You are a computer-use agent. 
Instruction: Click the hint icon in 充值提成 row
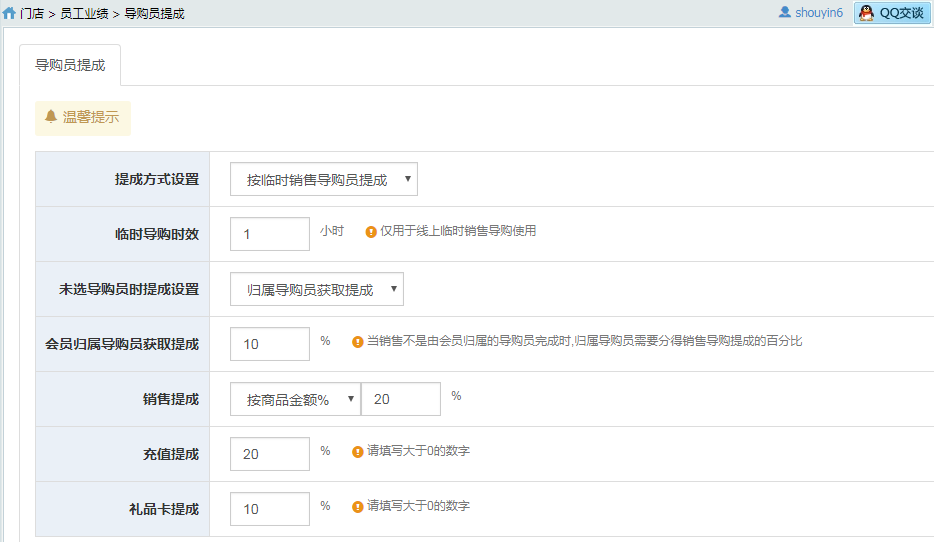click(x=357, y=452)
